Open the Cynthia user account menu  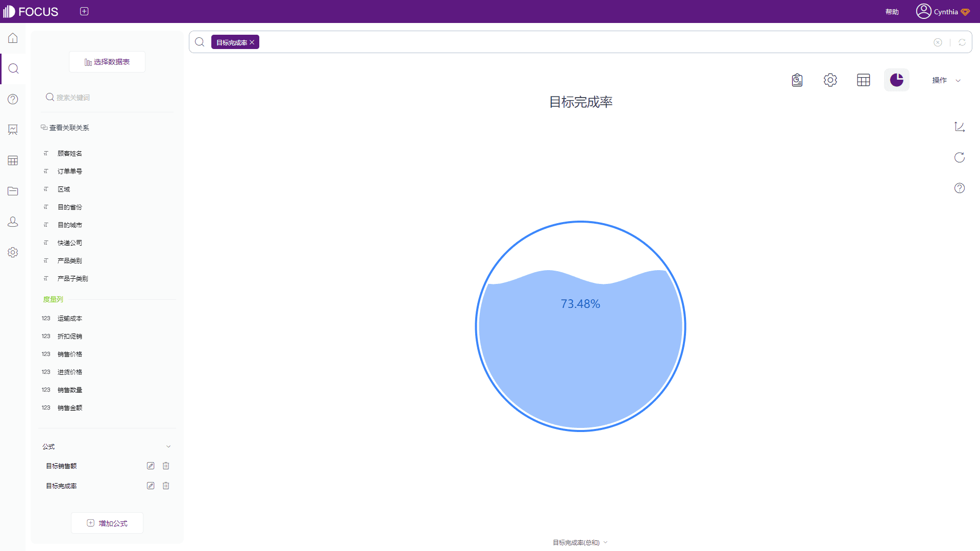point(943,11)
